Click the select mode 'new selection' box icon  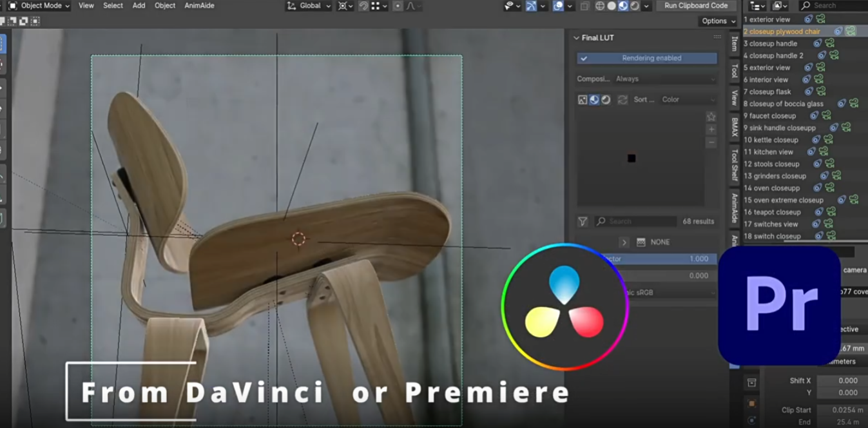pyautogui.click(x=3, y=21)
